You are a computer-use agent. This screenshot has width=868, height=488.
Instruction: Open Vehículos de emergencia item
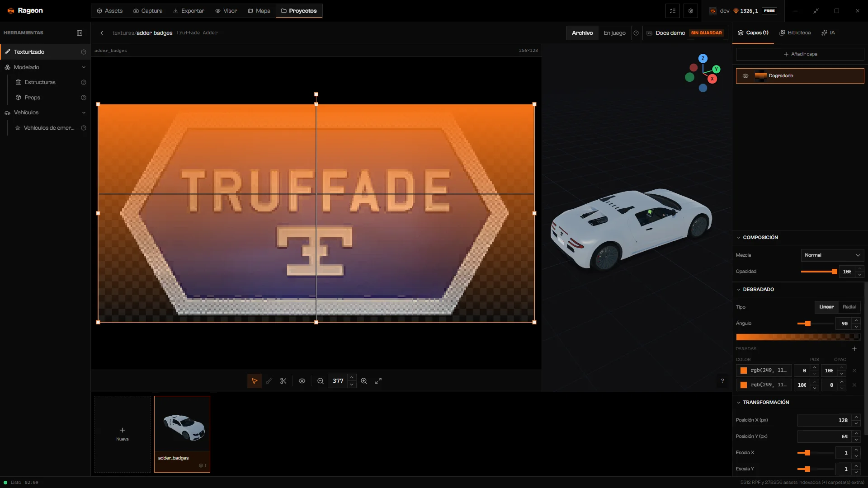pyautogui.click(x=45, y=128)
